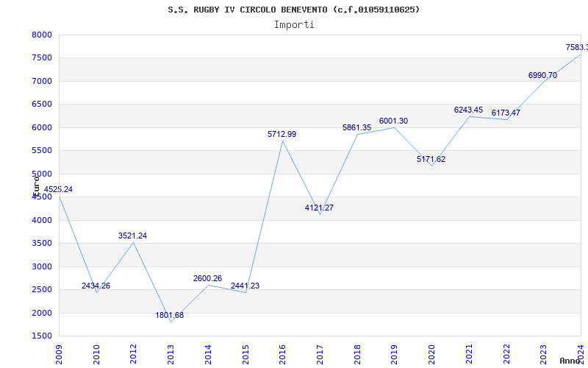This screenshot has height=368, width=588.
Task: Click the 2018 x-axis year label
Action: pos(357,355)
